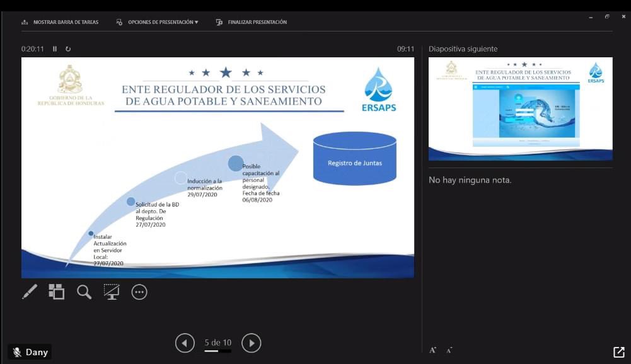Viewport: 631px width, 364px height.
Task: Click the Diapositiva siguiente label
Action: [463, 48]
